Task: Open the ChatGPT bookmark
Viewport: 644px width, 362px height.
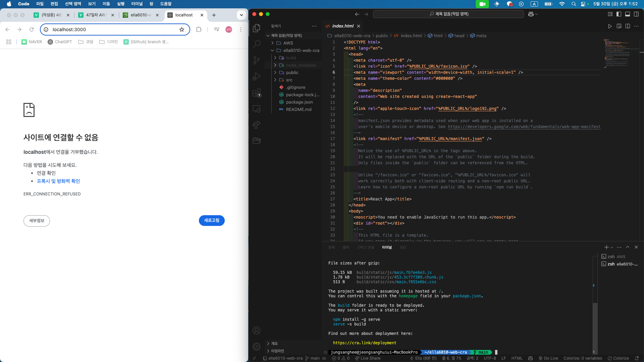Action: click(x=60, y=42)
